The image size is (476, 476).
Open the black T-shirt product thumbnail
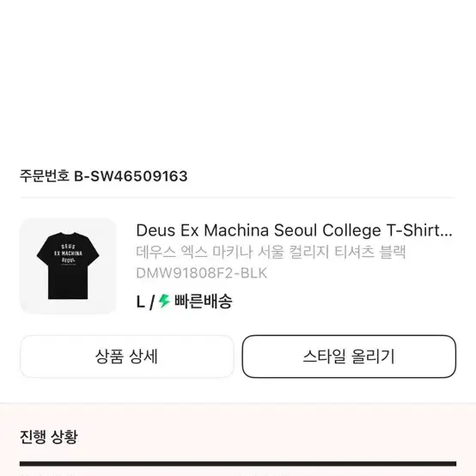[x=68, y=266]
